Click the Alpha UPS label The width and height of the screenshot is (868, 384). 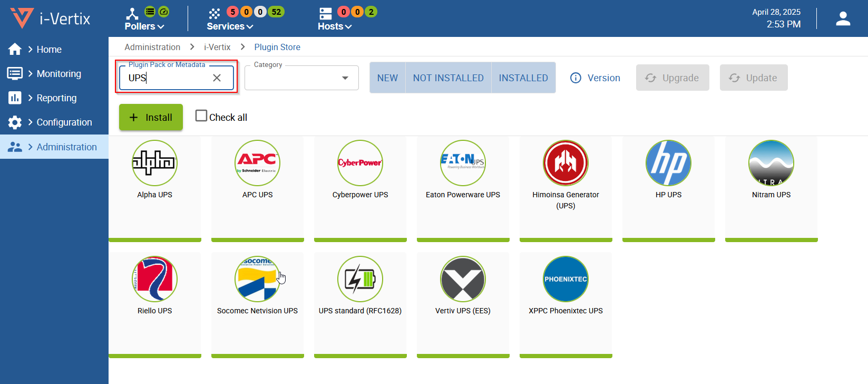coord(154,195)
